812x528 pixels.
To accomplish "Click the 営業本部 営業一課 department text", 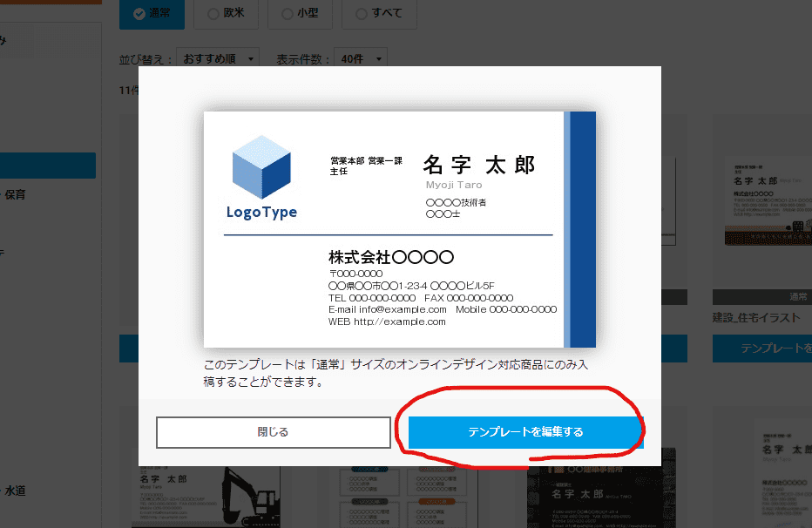I will (366, 161).
